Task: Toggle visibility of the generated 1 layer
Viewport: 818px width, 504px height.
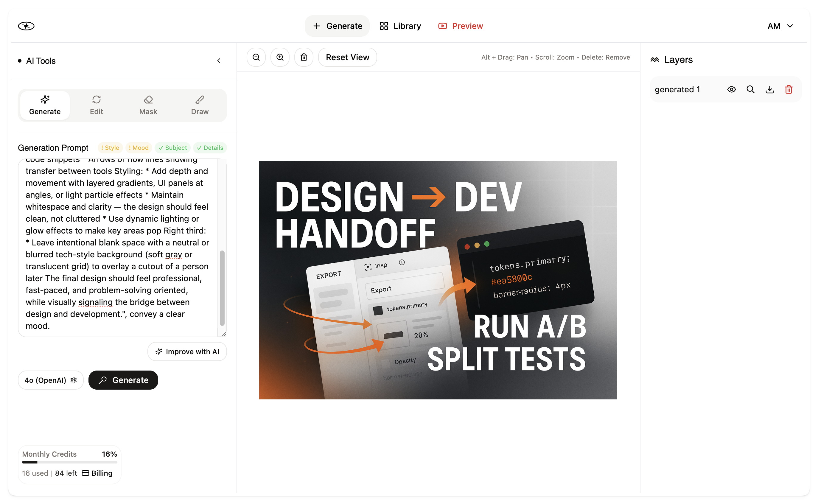Action: click(731, 89)
